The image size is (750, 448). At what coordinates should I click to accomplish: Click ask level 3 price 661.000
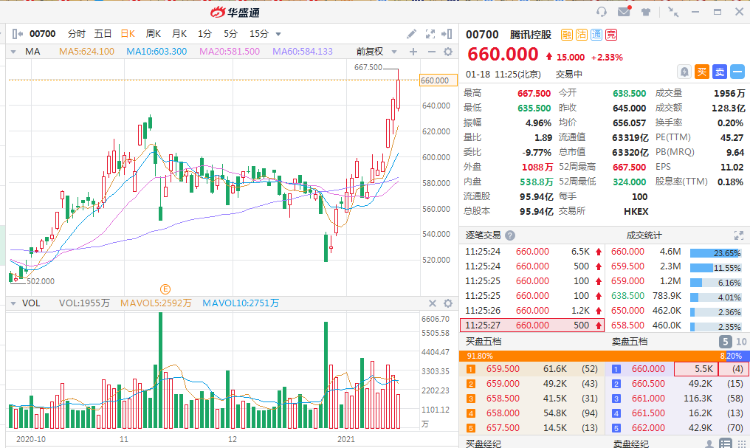(648, 399)
